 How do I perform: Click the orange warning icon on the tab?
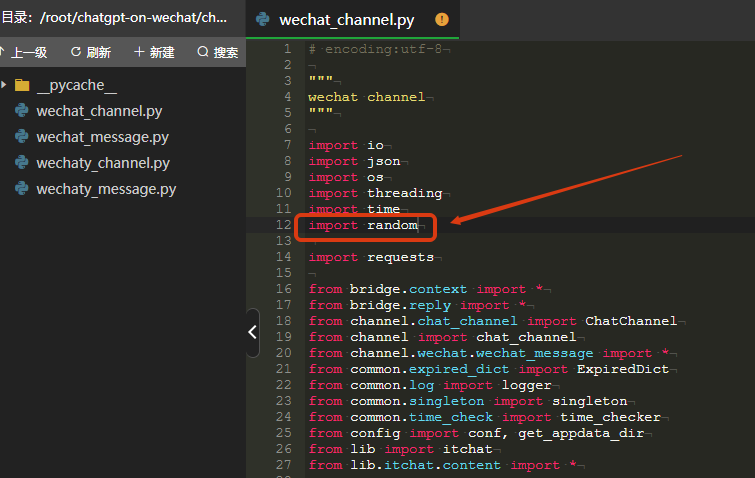click(x=442, y=20)
